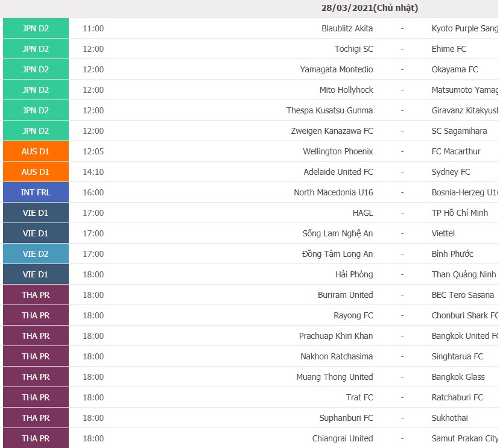Open VIE D1 badge in Sông Lam Nghệ An row

(36, 233)
